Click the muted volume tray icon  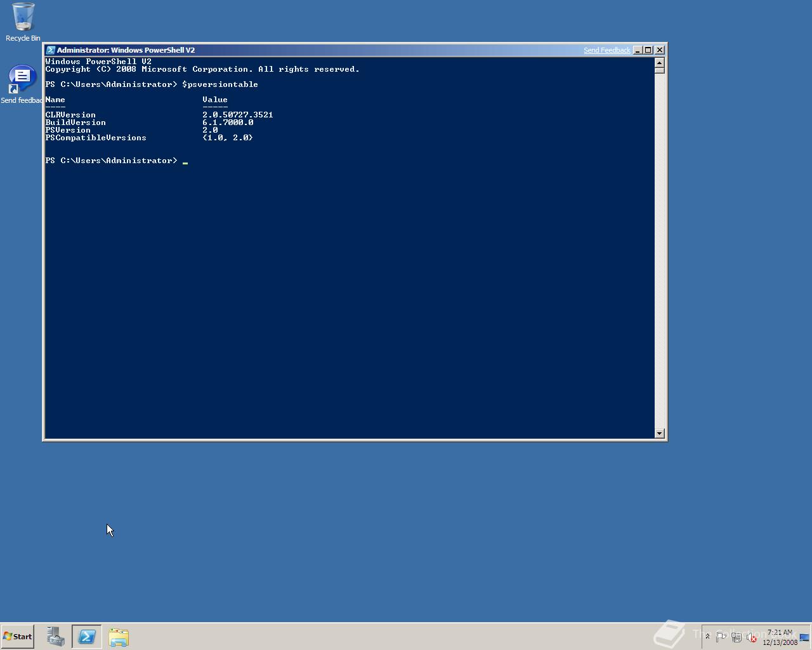(752, 637)
